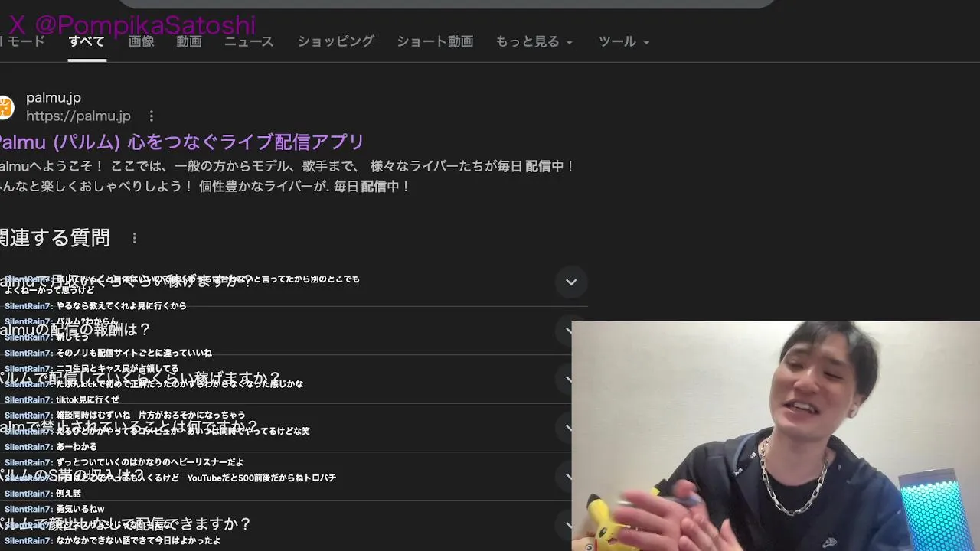Screen dimensions: 980x551
Task: Open the ツール dropdown menu
Action: 624,42
